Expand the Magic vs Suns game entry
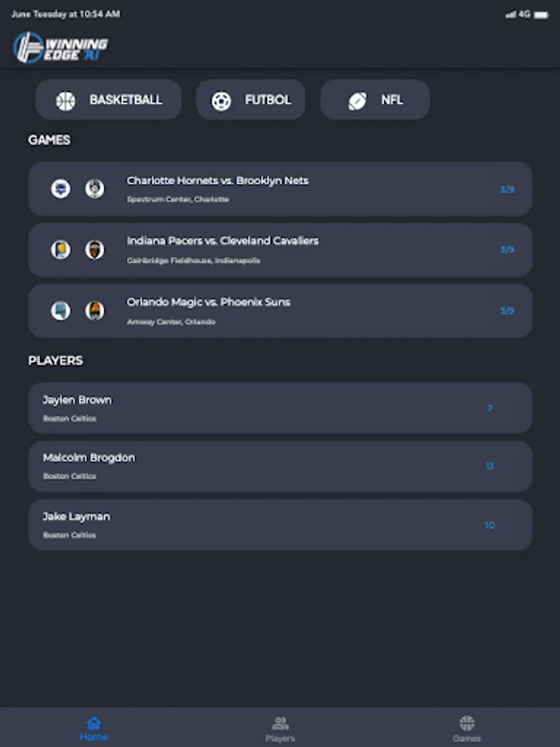The image size is (560, 747). [x=280, y=310]
